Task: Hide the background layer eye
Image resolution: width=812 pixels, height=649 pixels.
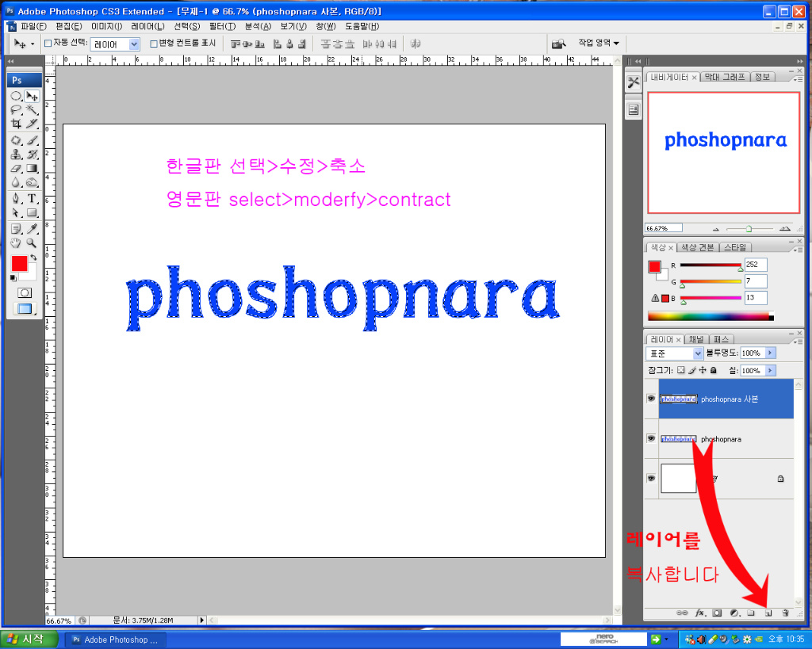Action: pos(652,478)
